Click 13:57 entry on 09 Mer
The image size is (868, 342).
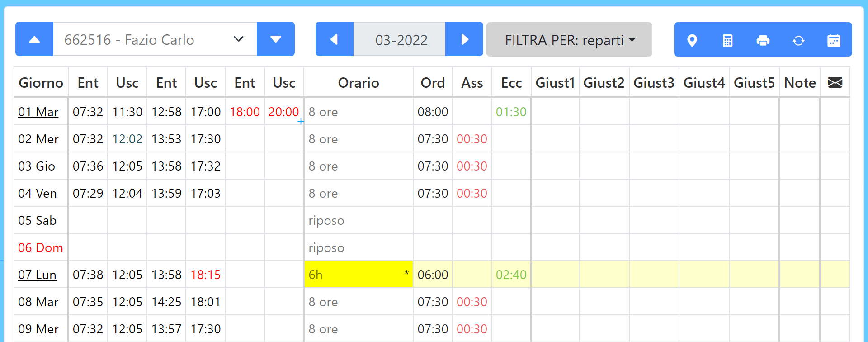click(166, 329)
